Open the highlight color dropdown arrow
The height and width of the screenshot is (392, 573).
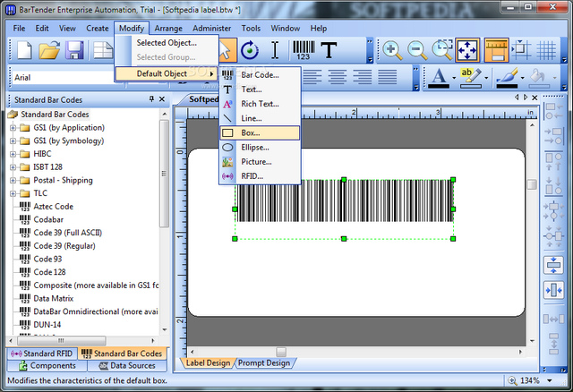tap(486, 78)
